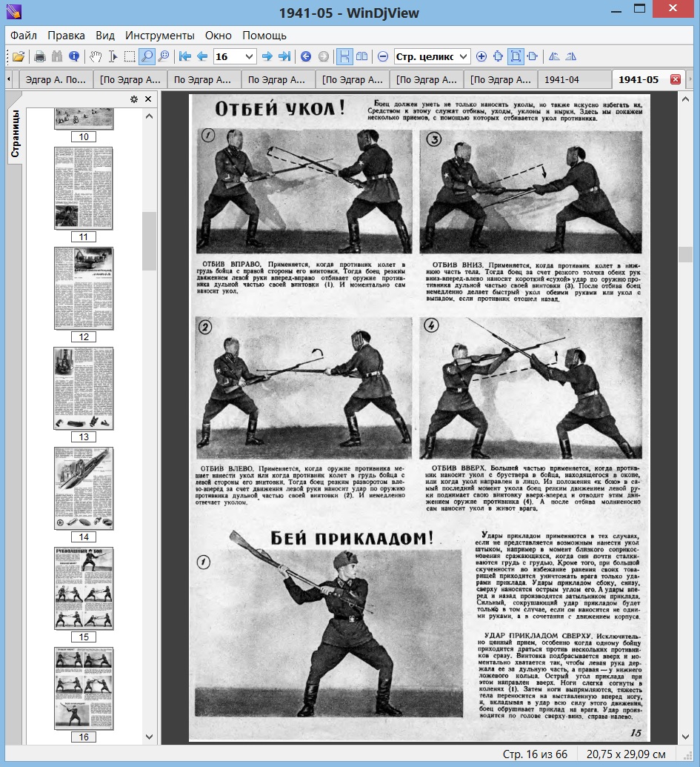Show document info via blue info icon

coord(74,56)
